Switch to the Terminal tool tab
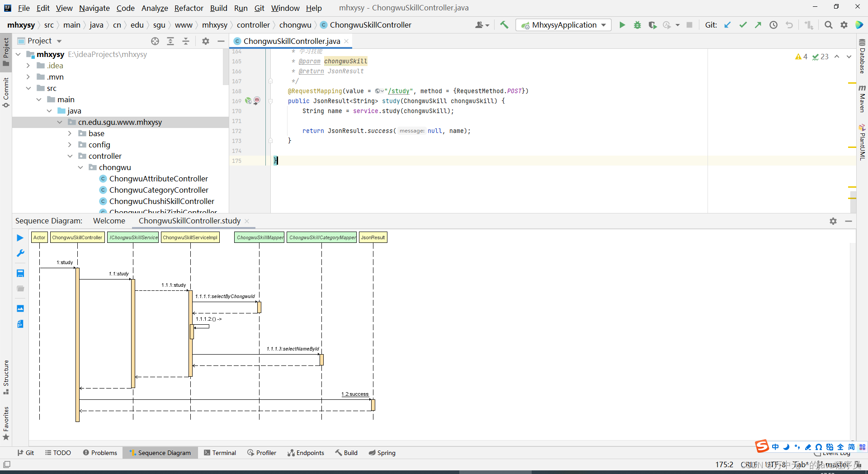 220,453
